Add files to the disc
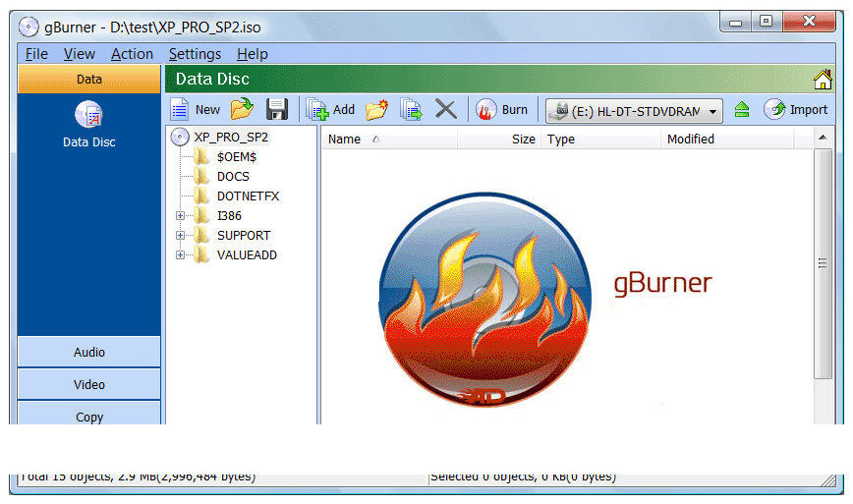 (330, 109)
